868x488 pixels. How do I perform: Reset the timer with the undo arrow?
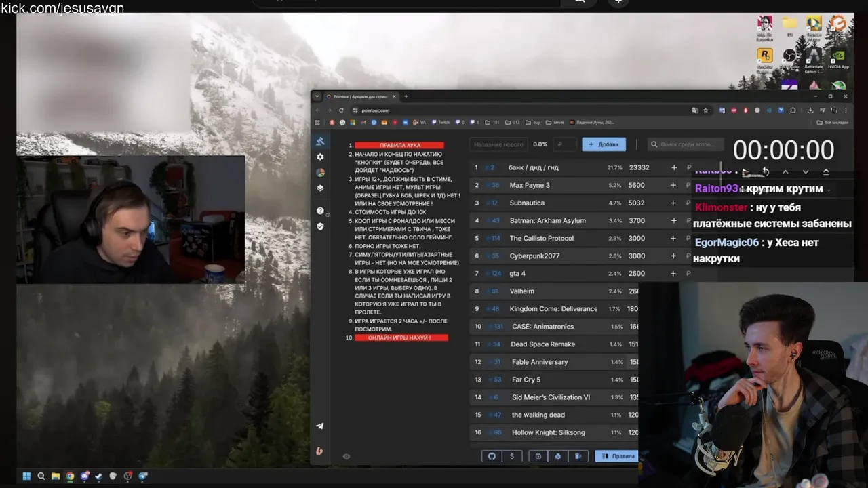[765, 172]
